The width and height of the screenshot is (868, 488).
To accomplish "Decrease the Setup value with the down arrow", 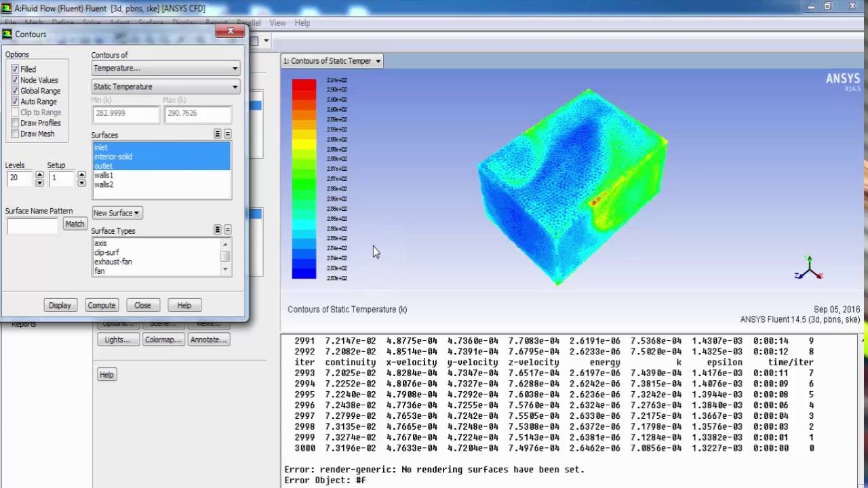I will click(x=81, y=183).
